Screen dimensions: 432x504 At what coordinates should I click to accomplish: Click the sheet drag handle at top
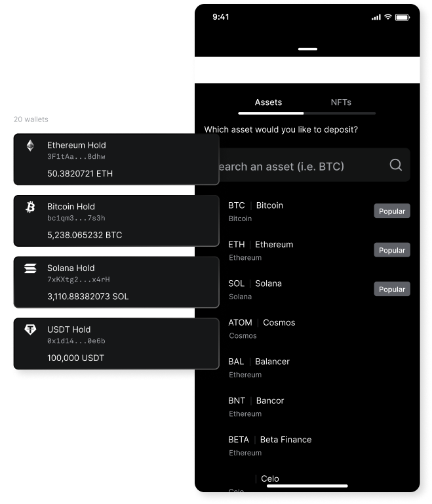point(307,49)
